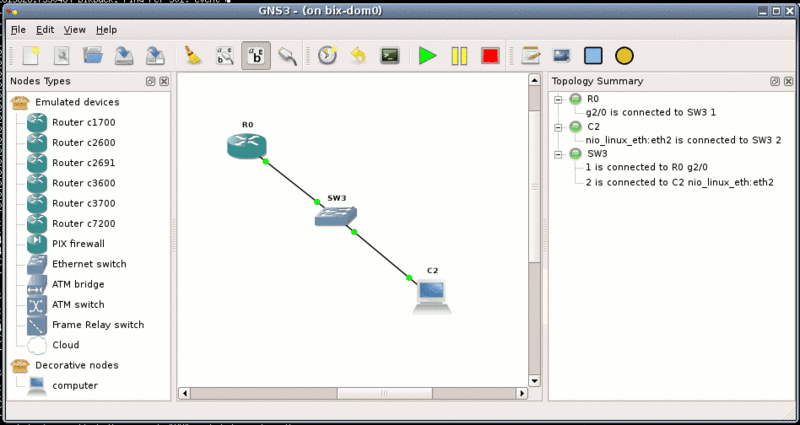Screen dimensions: 800x425
Task: Click canvas horizontal scrollbar left arrow
Action: [x=184, y=393]
